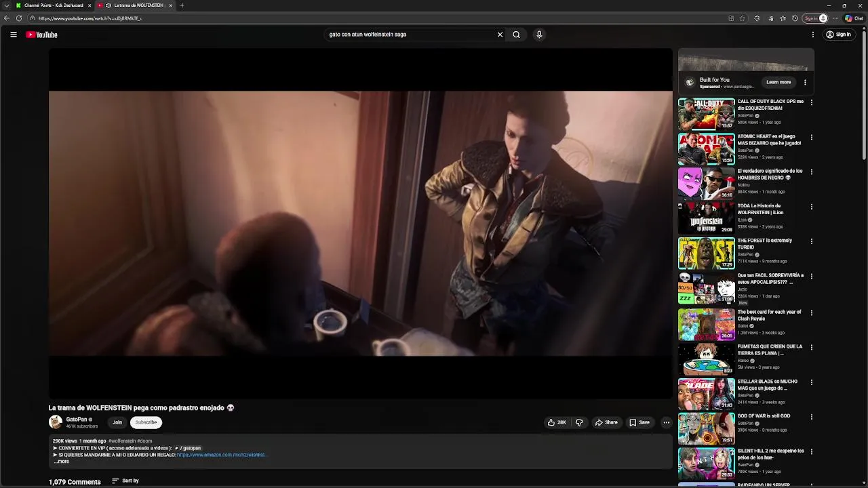Click the page vertical scrollbar thumb
The image size is (868, 488).
click(x=864, y=95)
